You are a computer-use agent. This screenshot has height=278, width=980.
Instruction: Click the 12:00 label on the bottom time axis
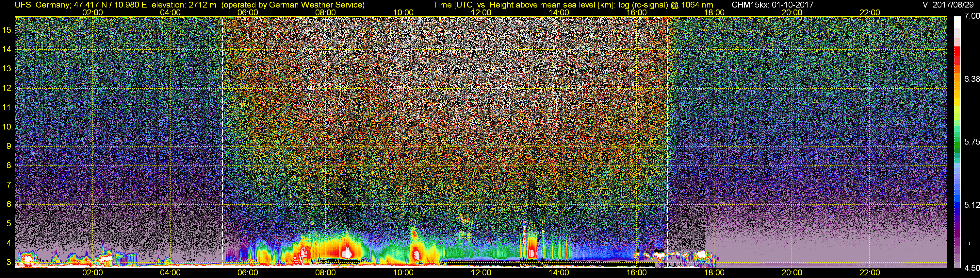[481, 273]
